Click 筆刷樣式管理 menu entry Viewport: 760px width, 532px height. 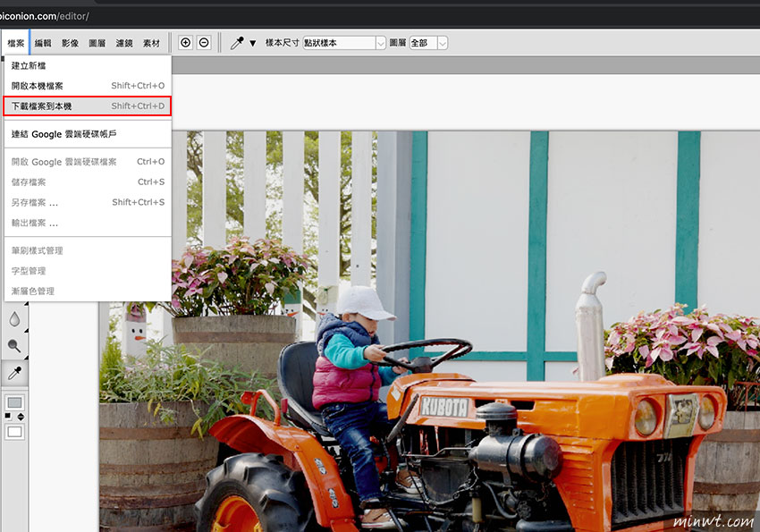(x=88, y=250)
